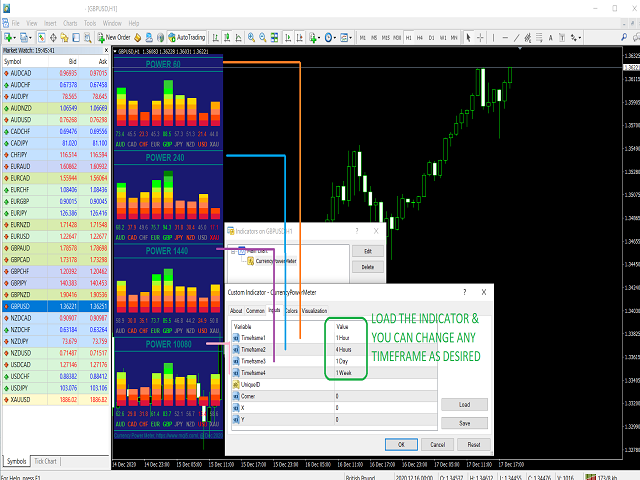Open the Data Window crosshair-circle icon

(53, 38)
